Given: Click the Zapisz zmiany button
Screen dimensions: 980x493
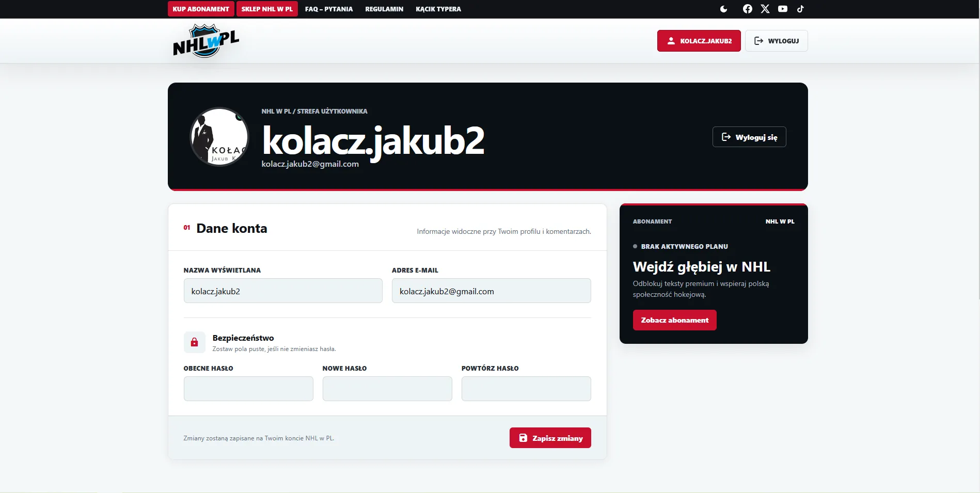Looking at the screenshot, I should tap(550, 438).
